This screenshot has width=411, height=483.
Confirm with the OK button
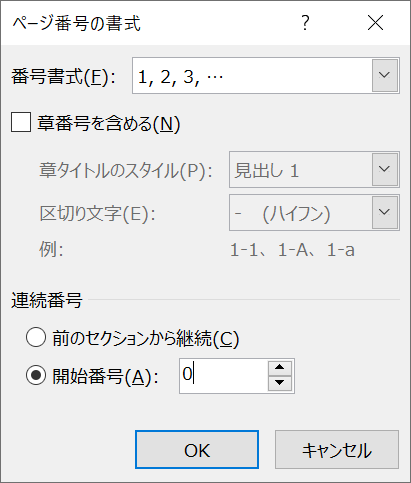(197, 450)
